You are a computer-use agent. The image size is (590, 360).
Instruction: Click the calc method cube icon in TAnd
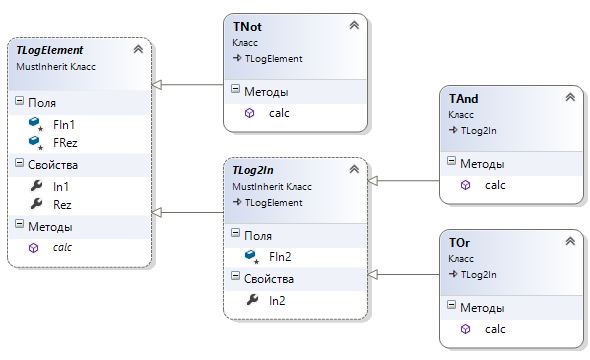(465, 185)
